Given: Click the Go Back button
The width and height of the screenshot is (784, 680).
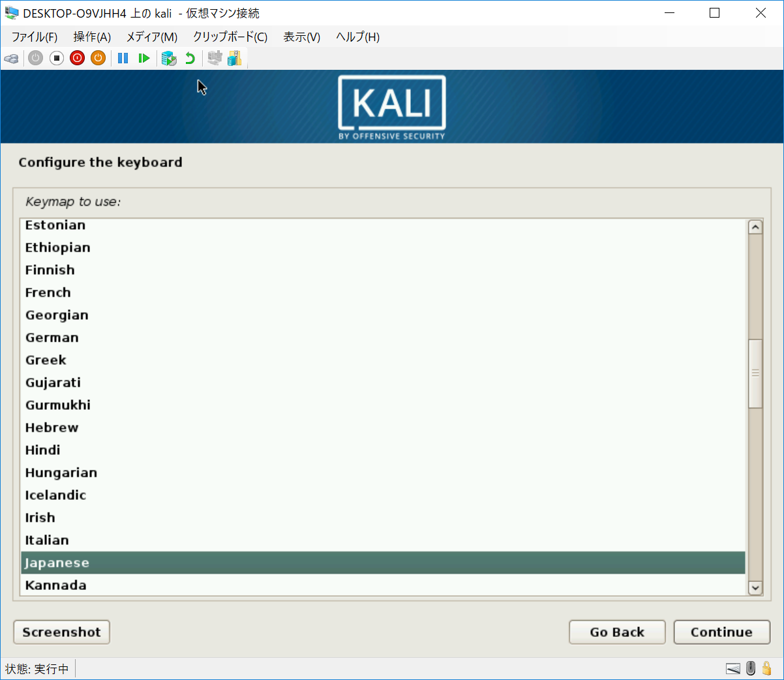Looking at the screenshot, I should pos(616,632).
